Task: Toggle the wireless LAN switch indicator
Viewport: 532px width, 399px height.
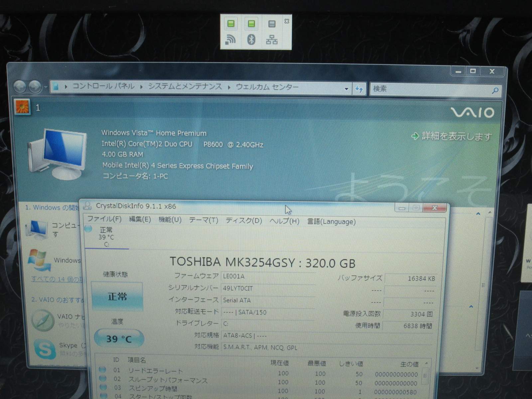Action: point(231,24)
